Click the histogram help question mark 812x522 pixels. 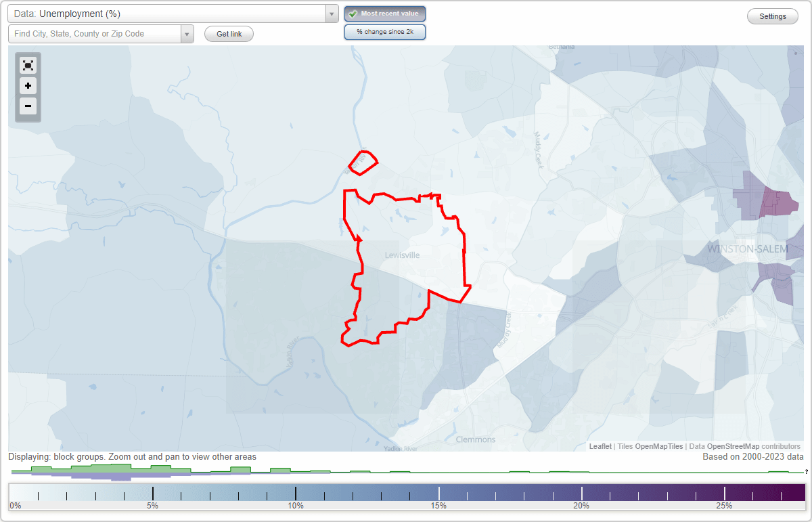coord(806,472)
